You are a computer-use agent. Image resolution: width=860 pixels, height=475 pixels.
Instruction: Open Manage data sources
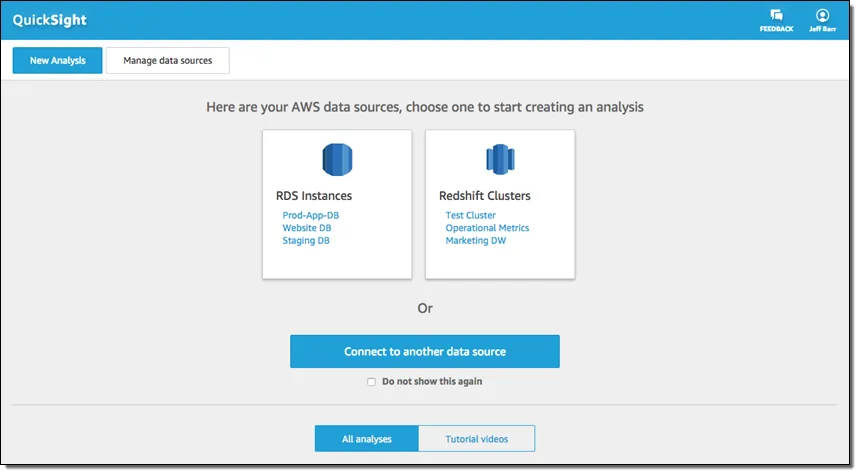pyautogui.click(x=167, y=60)
